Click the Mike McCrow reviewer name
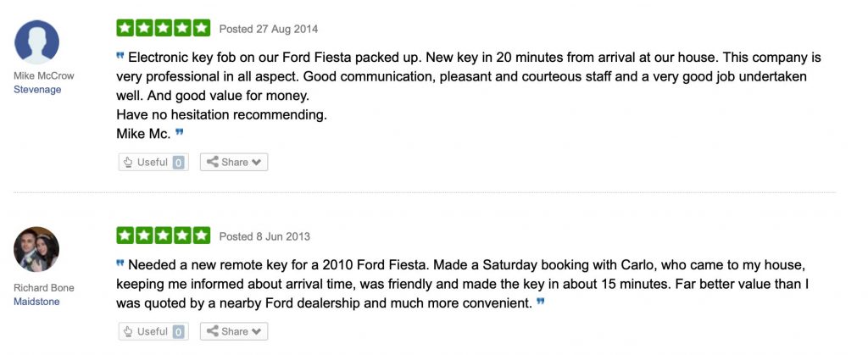Image resolution: width=868 pixels, height=355 pixels. 44,75
